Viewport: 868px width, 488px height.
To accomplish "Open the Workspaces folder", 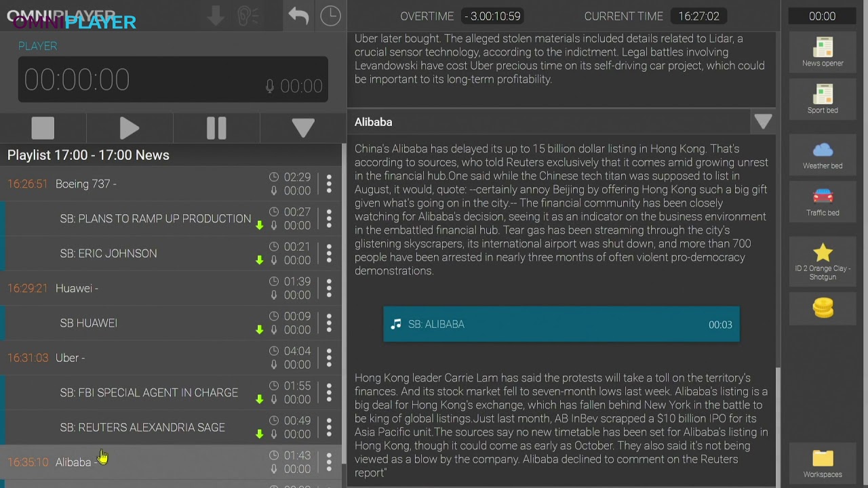I will tap(823, 464).
